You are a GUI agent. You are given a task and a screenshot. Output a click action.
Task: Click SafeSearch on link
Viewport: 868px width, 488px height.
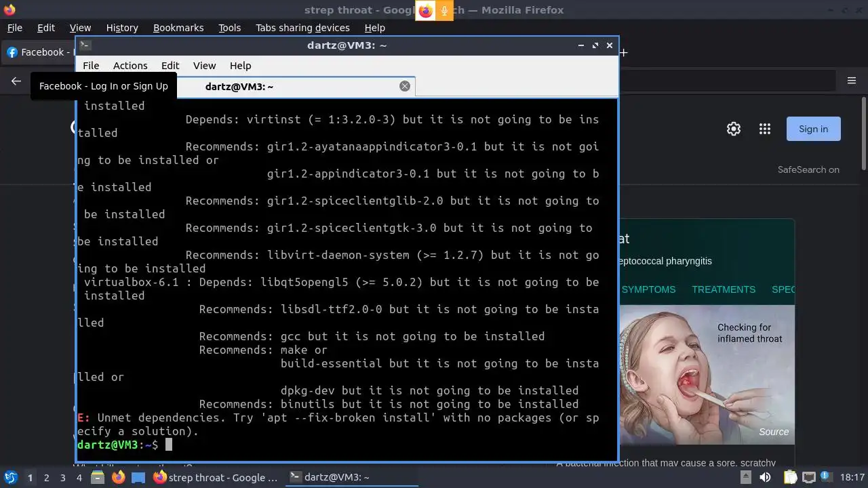[808, 169]
